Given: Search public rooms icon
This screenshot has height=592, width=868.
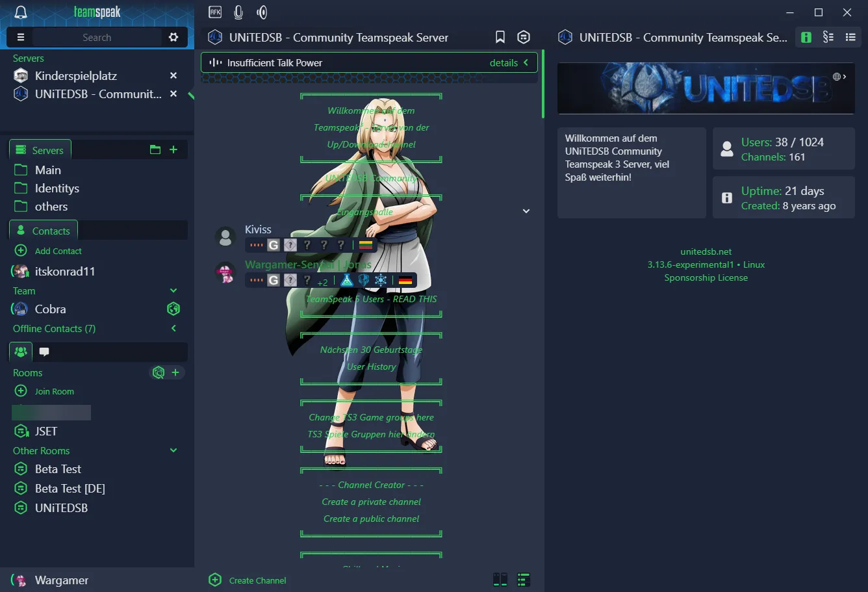Looking at the screenshot, I should (x=158, y=372).
